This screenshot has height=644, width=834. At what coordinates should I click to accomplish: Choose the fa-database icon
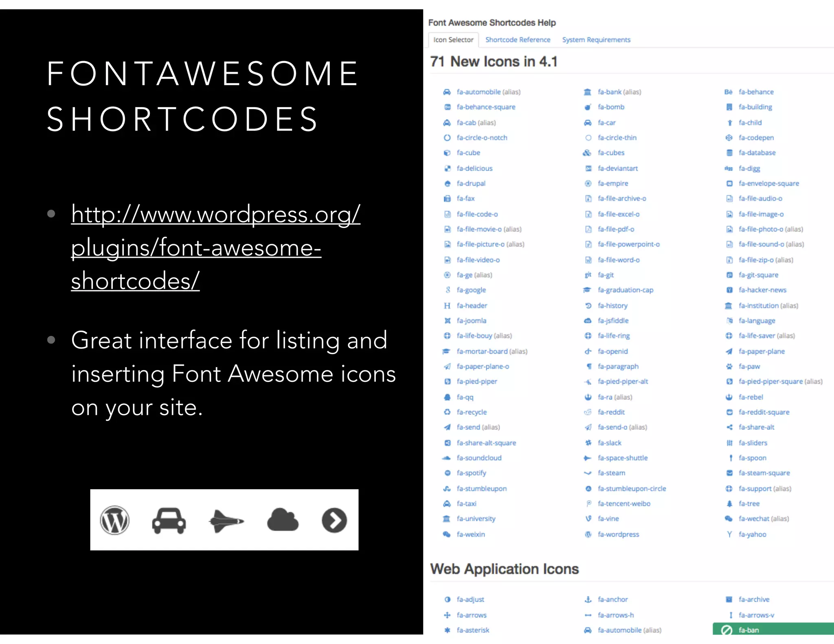[x=729, y=153]
